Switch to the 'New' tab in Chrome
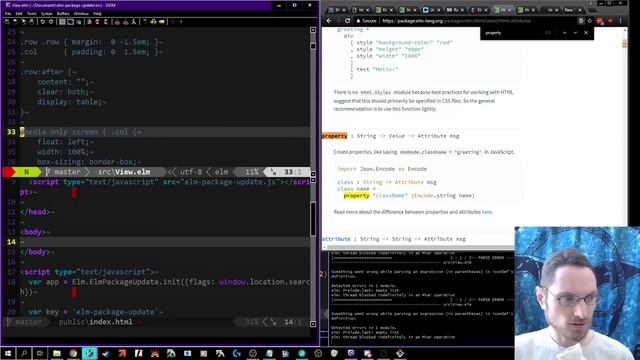The image size is (640, 360). pos(569,10)
